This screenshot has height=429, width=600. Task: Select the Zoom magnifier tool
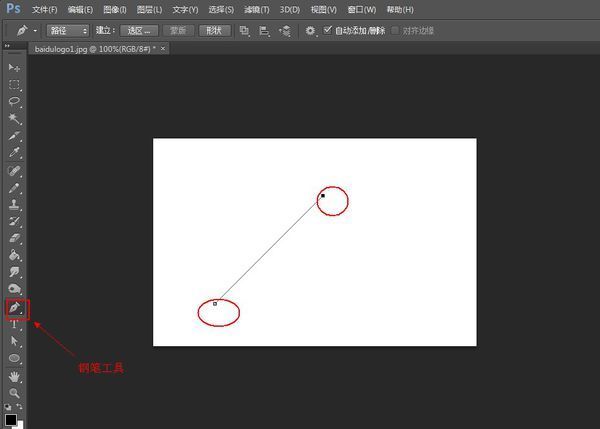14,393
